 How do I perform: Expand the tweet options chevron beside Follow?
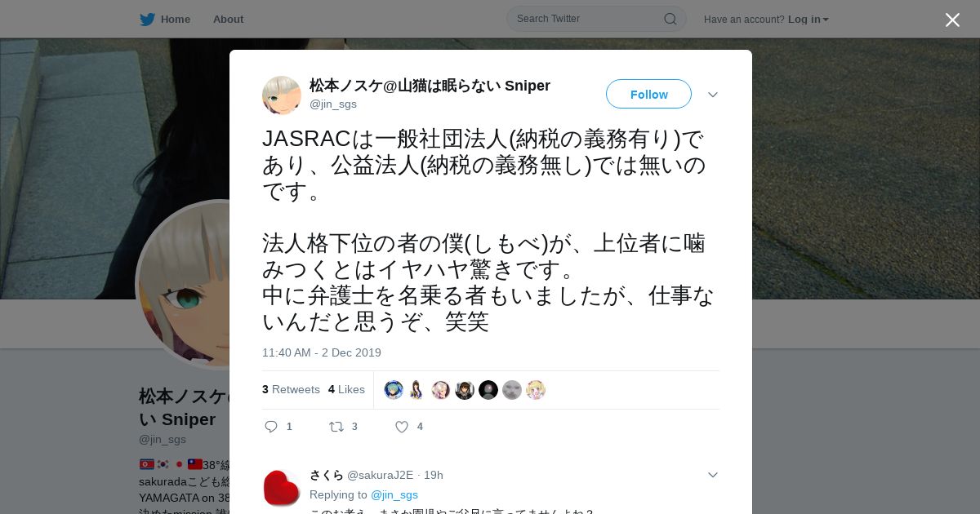[x=713, y=95]
